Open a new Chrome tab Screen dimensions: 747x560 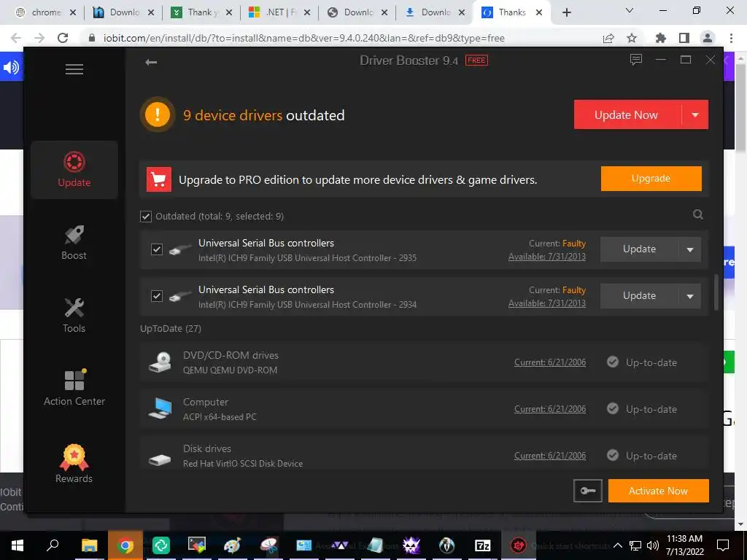[566, 12]
